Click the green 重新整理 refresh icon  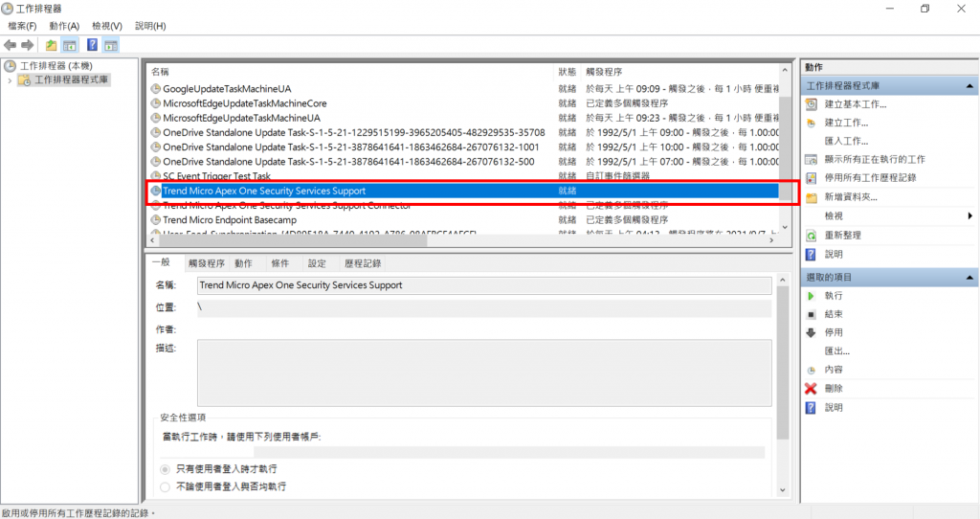(812, 236)
